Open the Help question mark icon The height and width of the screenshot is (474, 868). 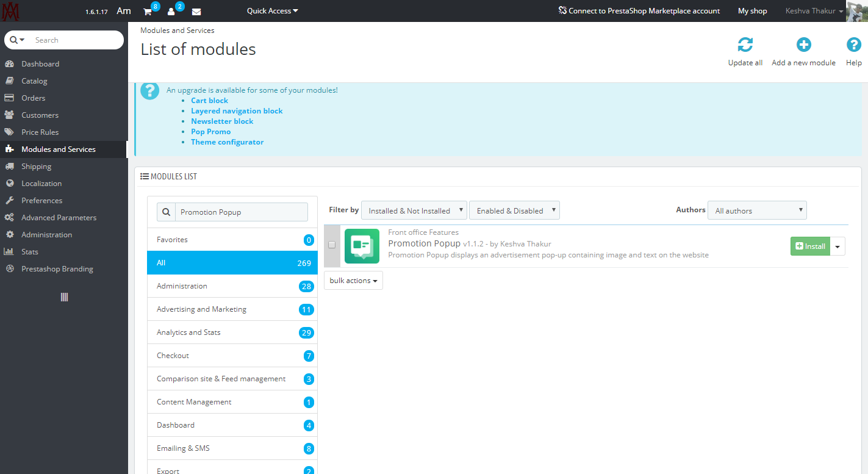click(853, 45)
